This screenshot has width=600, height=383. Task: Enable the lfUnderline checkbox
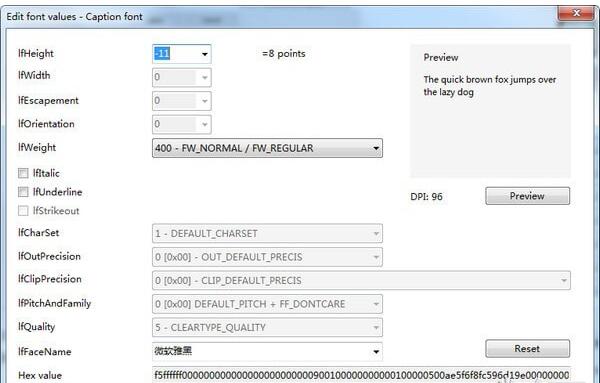coord(23,192)
